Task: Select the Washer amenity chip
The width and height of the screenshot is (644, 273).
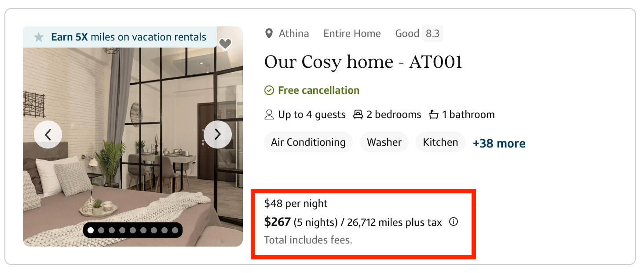Action: [384, 142]
